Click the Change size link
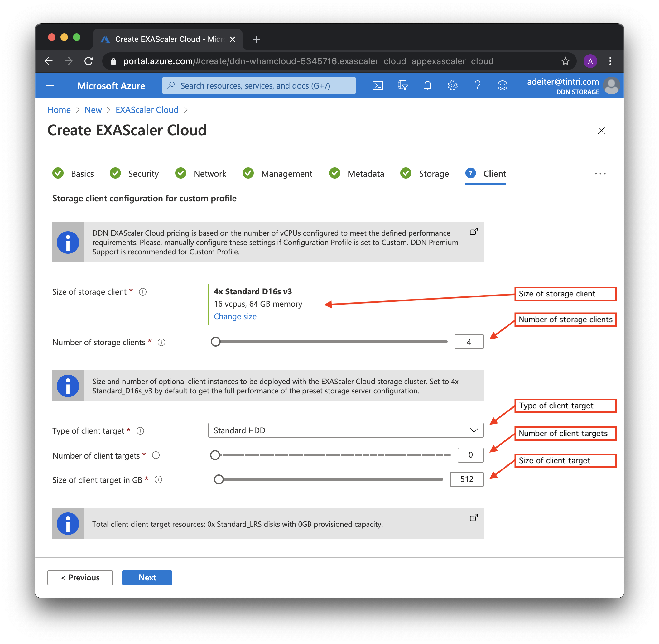The height and width of the screenshot is (644, 659). click(235, 317)
